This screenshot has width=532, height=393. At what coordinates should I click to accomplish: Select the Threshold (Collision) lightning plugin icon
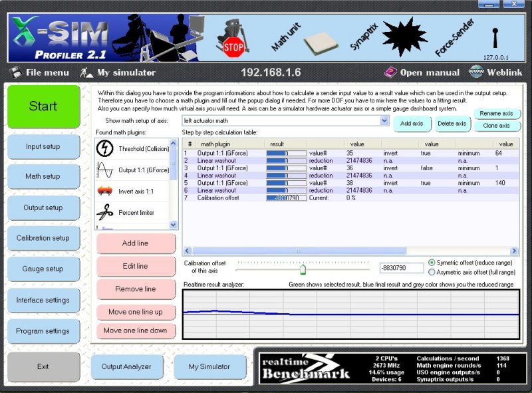click(105, 148)
